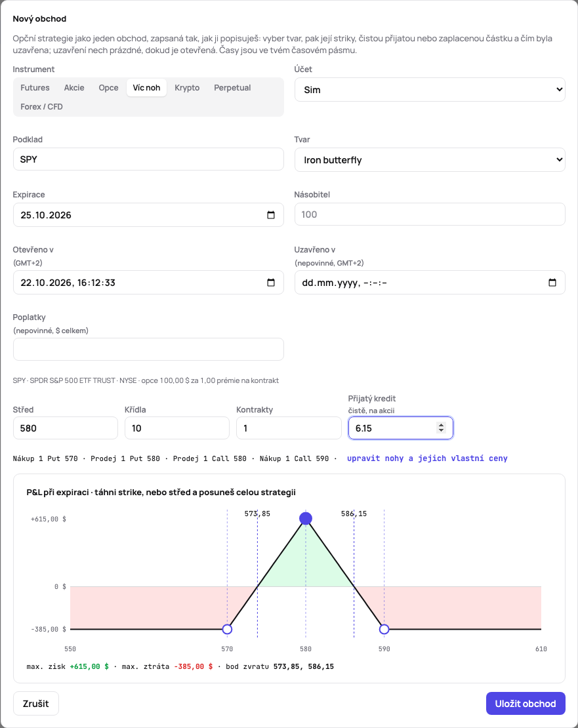Select the Akcie instrument tab
The width and height of the screenshot is (578, 728).
click(74, 88)
